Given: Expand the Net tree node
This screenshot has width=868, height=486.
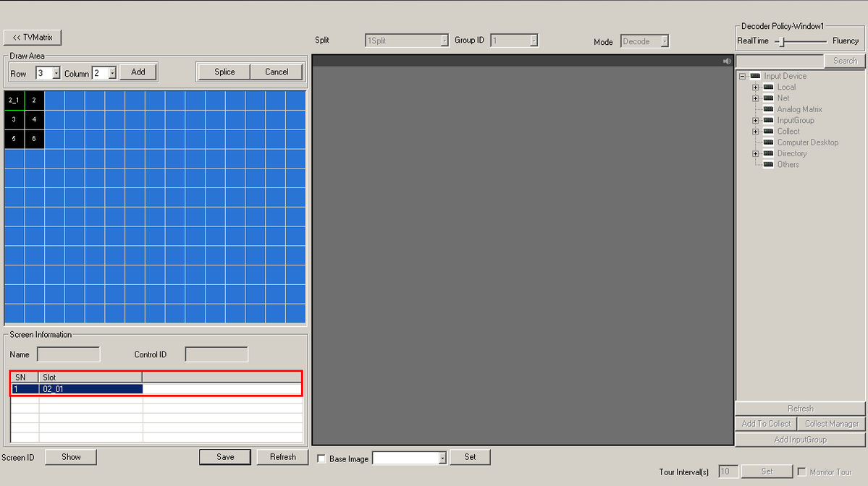Looking at the screenshot, I should [x=756, y=98].
